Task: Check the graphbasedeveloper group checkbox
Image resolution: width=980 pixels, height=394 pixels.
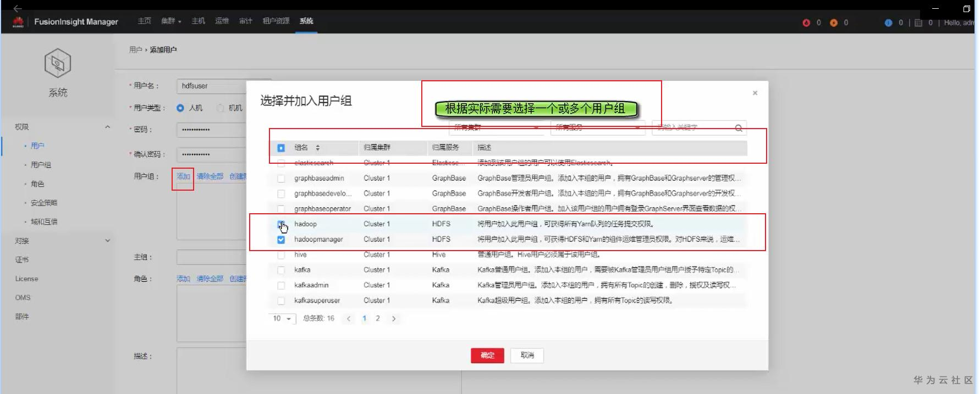Action: pyautogui.click(x=281, y=194)
